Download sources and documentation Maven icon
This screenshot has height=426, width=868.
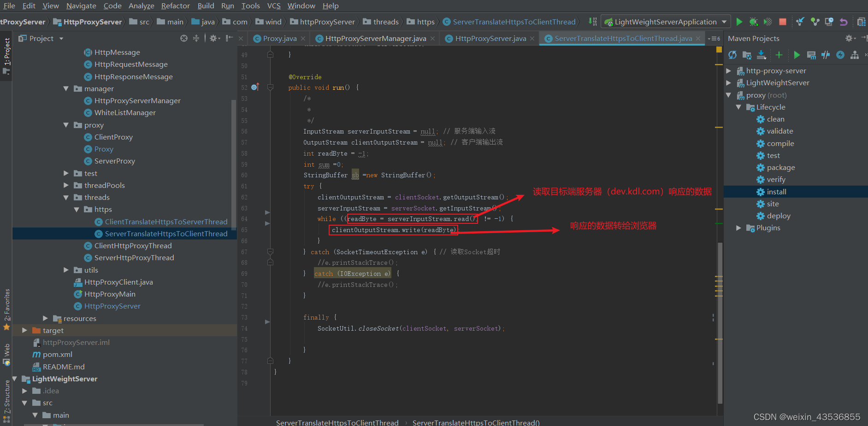[x=762, y=55]
